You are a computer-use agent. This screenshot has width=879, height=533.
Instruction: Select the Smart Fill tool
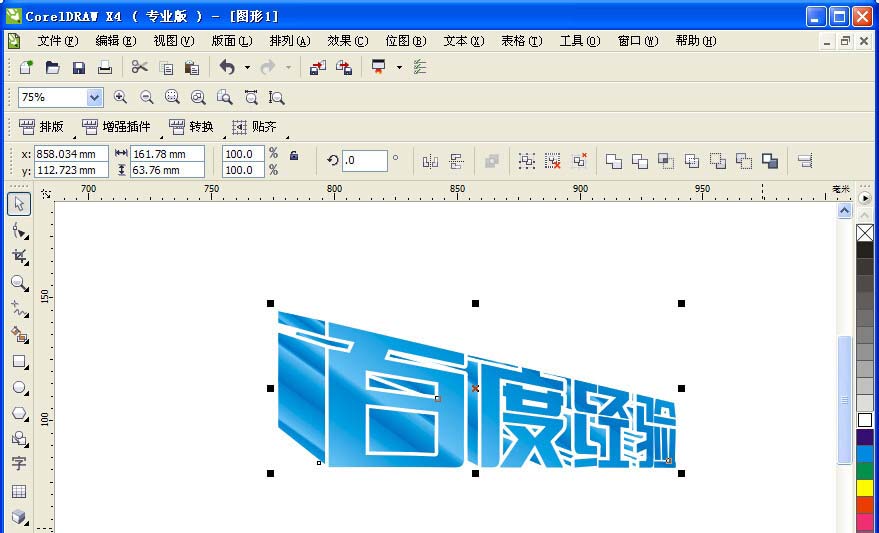point(20,335)
